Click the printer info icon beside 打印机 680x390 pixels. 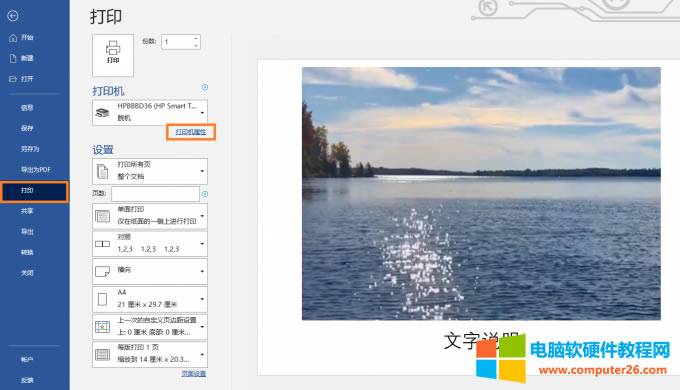(x=205, y=87)
